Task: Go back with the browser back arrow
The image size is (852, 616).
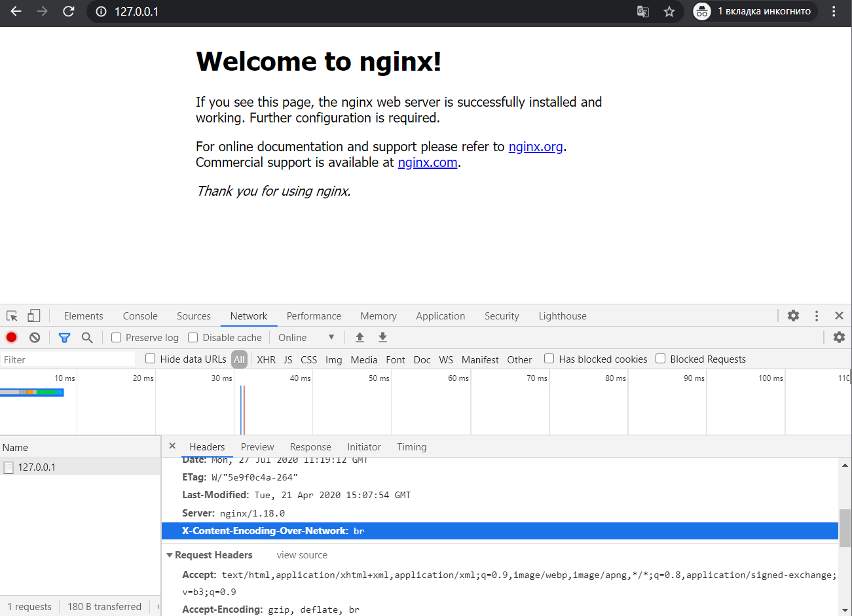Action: [16, 11]
